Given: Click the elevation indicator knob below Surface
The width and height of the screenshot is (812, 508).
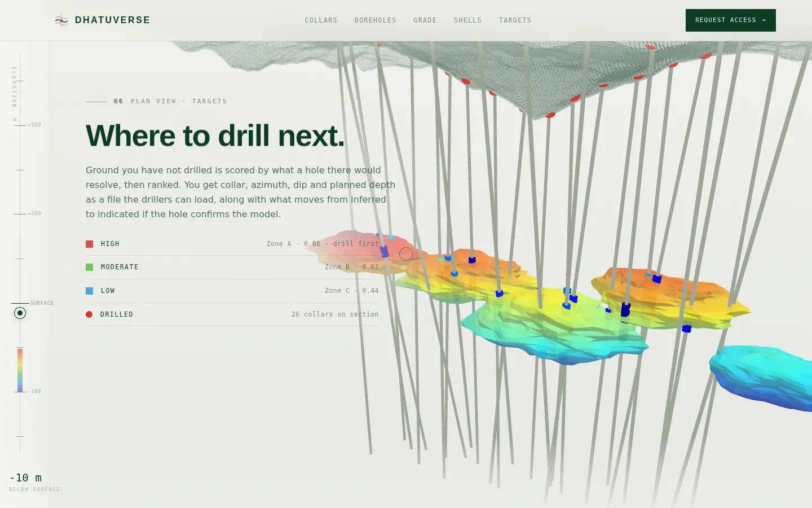Looking at the screenshot, I should [20, 313].
